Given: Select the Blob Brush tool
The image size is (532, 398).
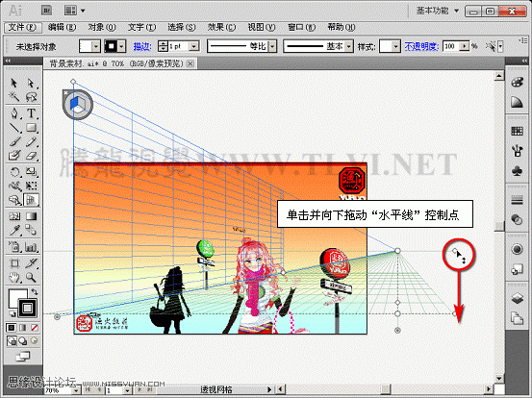Looking at the screenshot, I should click(13, 156).
